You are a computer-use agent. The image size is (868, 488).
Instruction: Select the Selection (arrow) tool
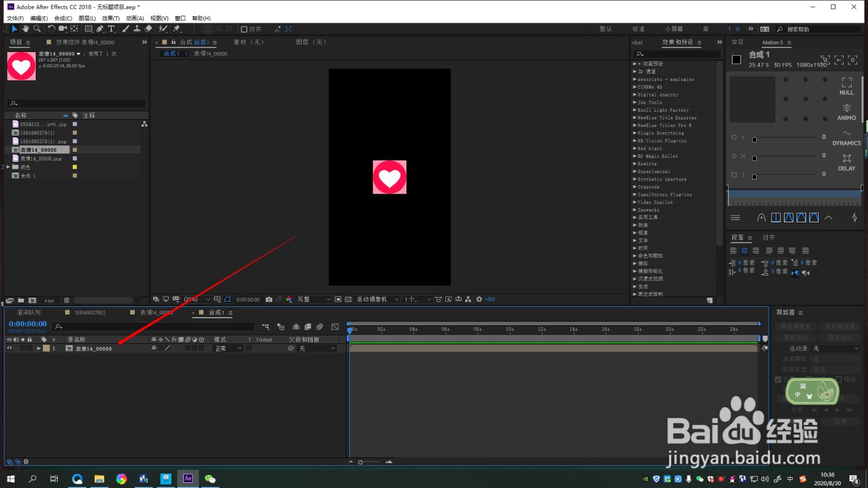15,29
